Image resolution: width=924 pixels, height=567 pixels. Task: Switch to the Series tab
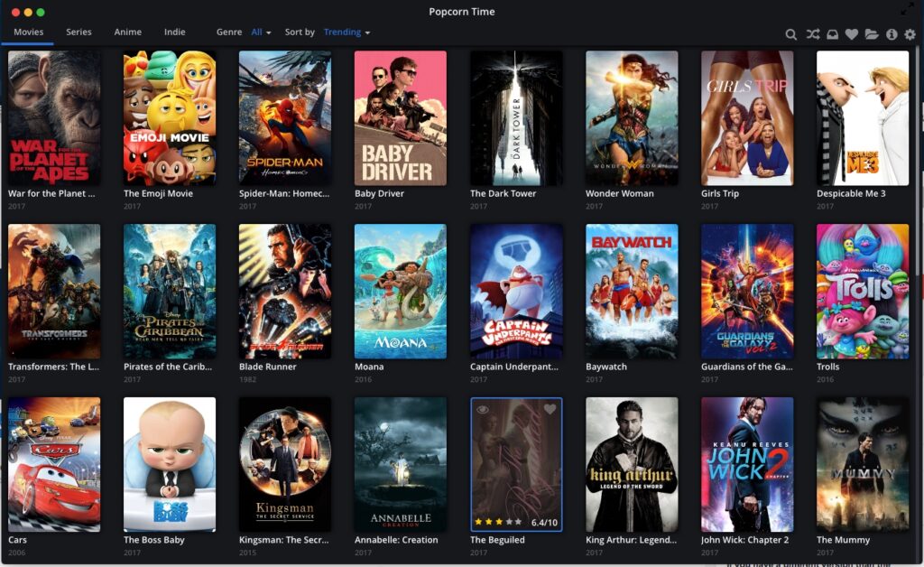pos(79,32)
